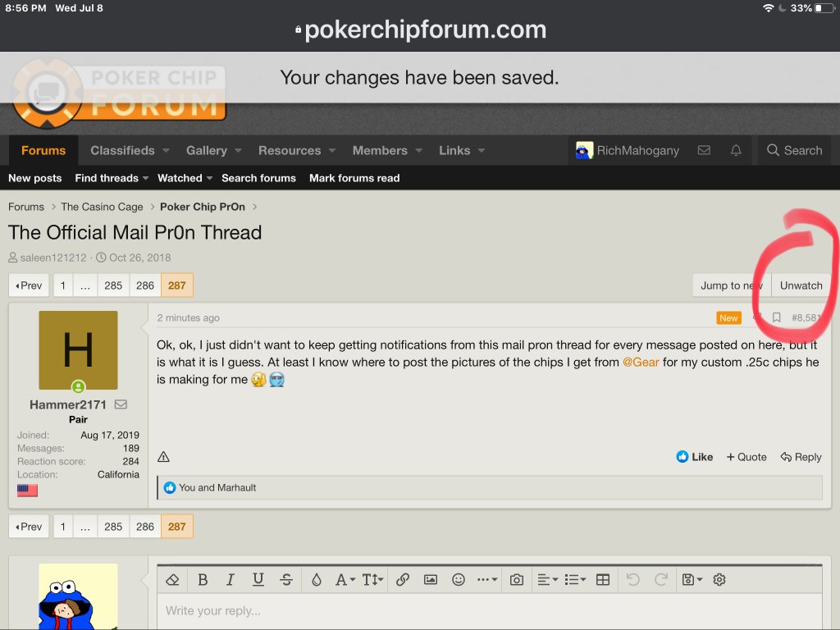Click the camera media icon in editor

point(517,579)
